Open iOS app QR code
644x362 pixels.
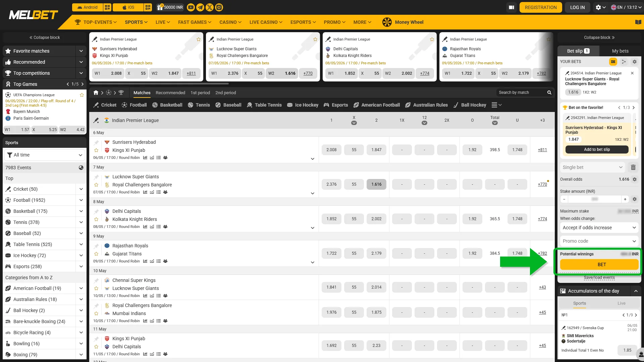(x=148, y=7)
